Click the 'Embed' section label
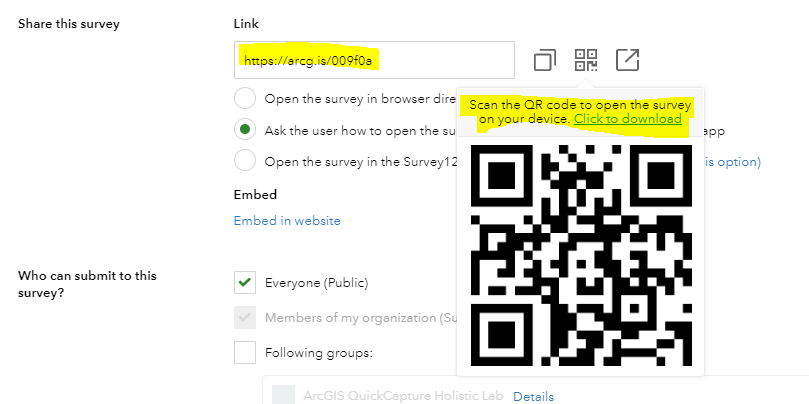 pyautogui.click(x=255, y=194)
